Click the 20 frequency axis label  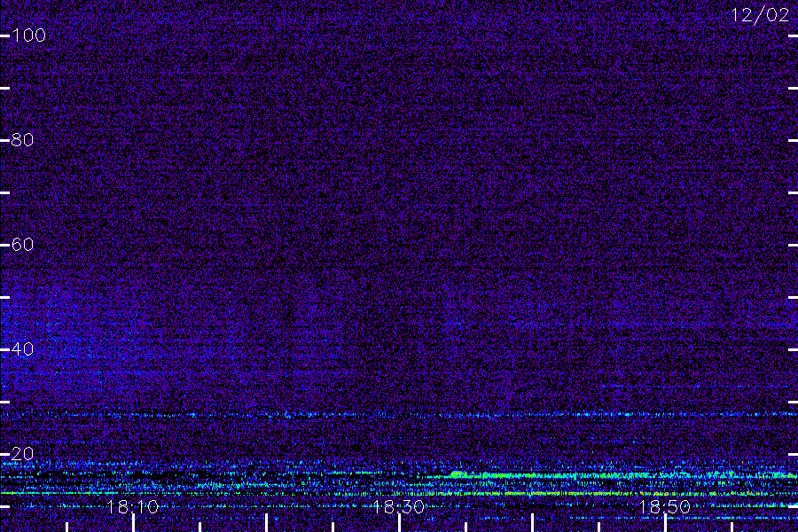tap(22, 454)
